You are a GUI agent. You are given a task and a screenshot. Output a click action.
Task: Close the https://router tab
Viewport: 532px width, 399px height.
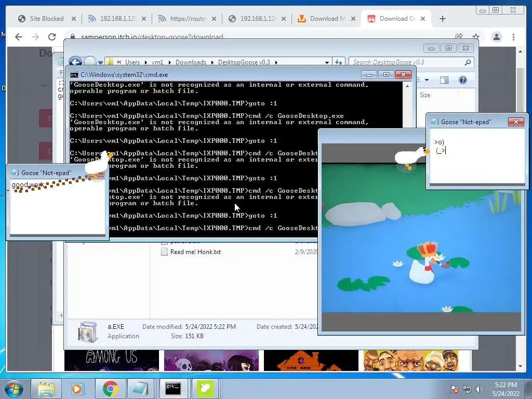point(214,19)
